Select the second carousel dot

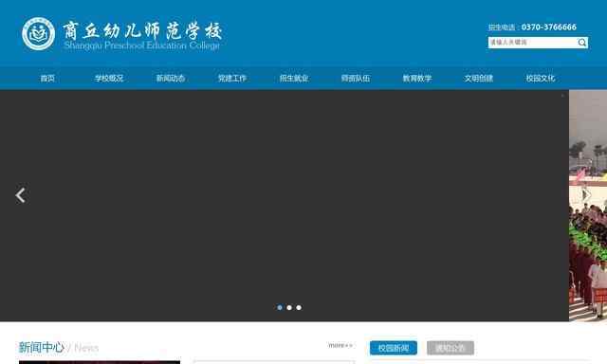pos(289,307)
